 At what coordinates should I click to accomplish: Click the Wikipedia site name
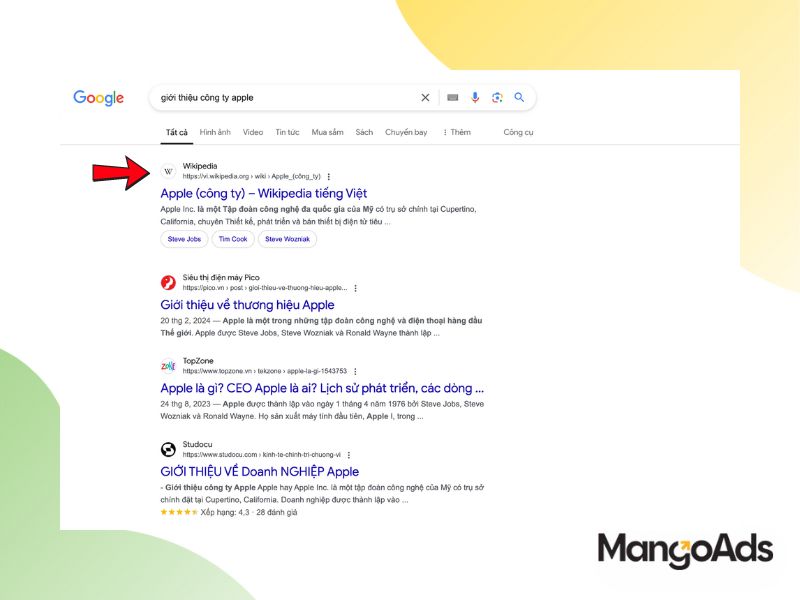(x=200, y=166)
